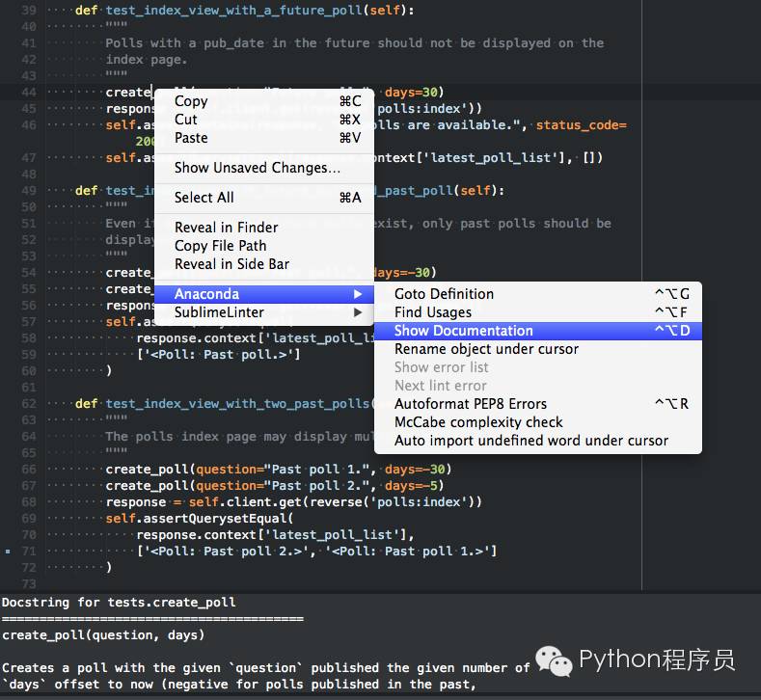This screenshot has height=700, width=761.
Task: Expand the SublimeLinter submenu arrow
Action: click(358, 312)
